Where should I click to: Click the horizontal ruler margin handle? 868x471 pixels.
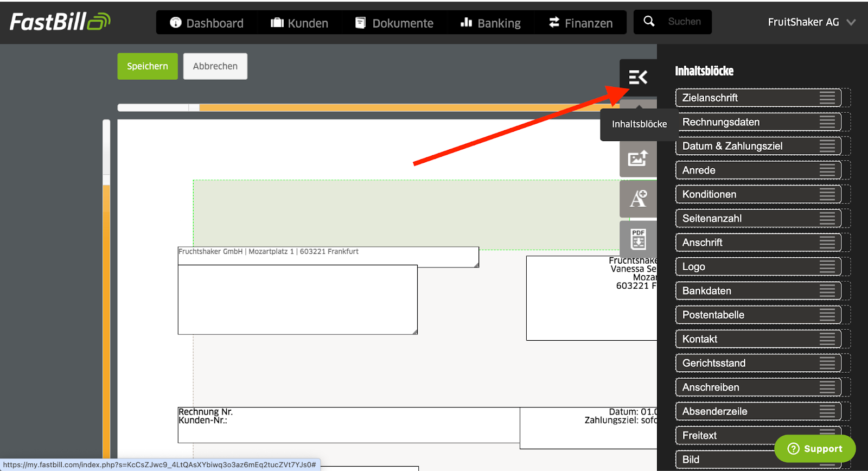point(194,107)
